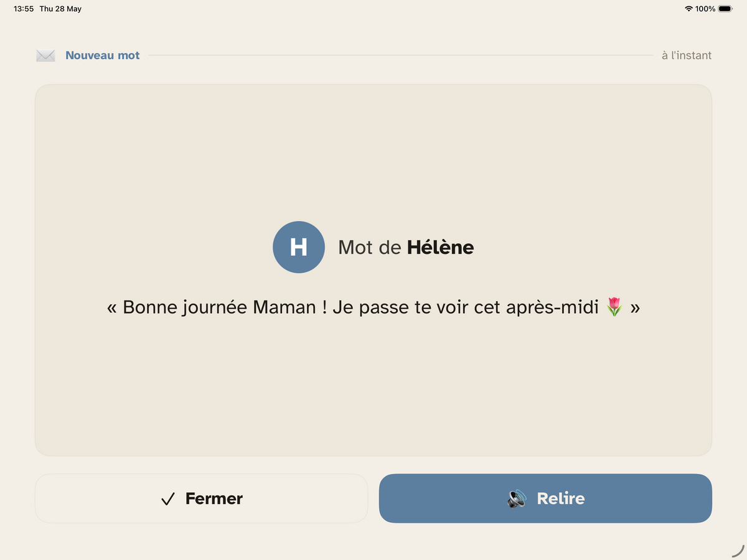747x560 pixels.
Task: Tap the blue H avatar circle
Action: click(299, 247)
